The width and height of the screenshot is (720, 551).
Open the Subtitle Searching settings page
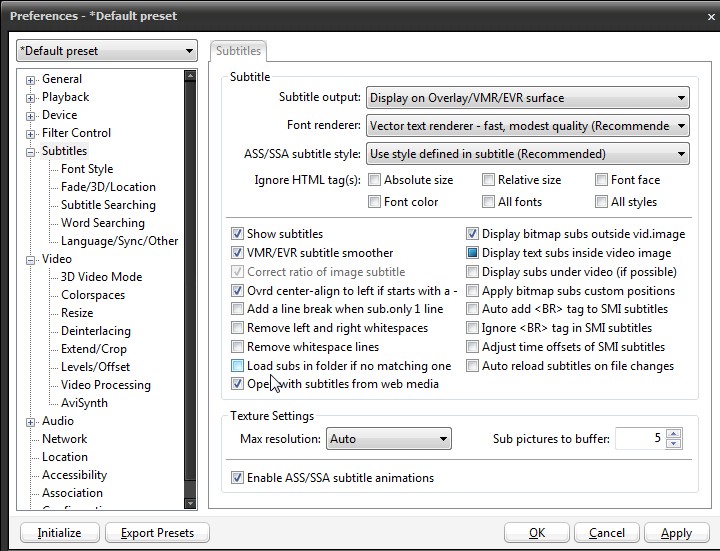[108, 206]
